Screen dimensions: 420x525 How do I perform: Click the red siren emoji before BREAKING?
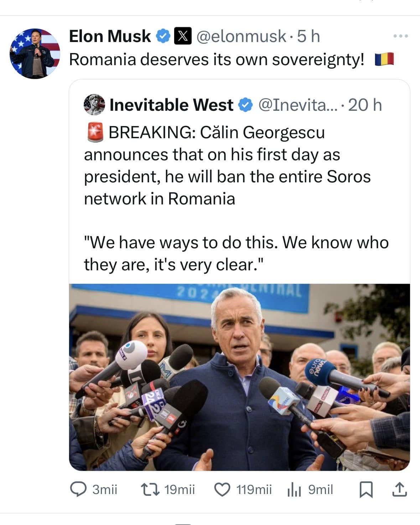(94, 132)
